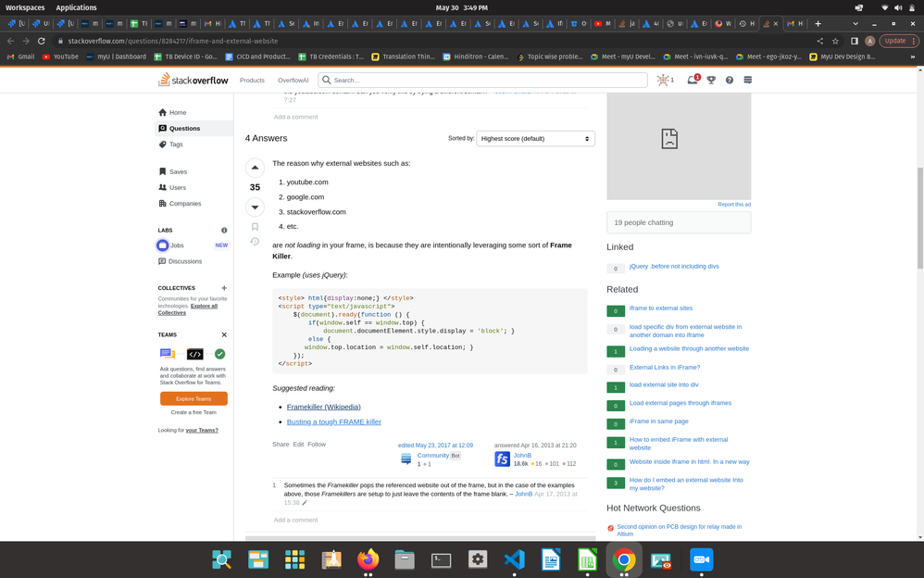Click the page vertical scrollbar

(x=920, y=219)
